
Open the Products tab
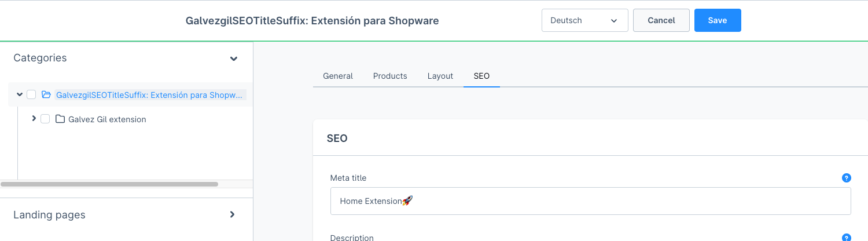[x=390, y=76]
